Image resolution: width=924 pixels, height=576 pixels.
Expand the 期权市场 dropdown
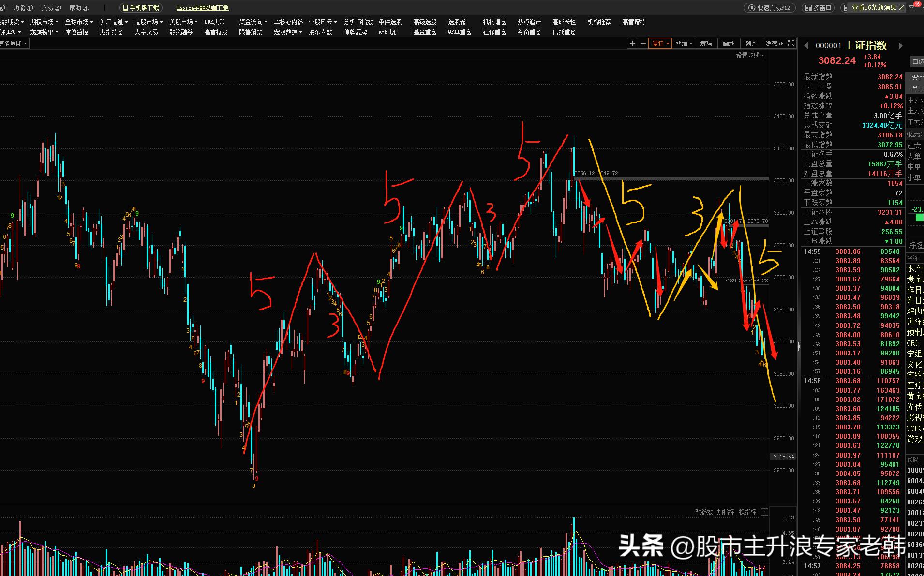pos(44,22)
